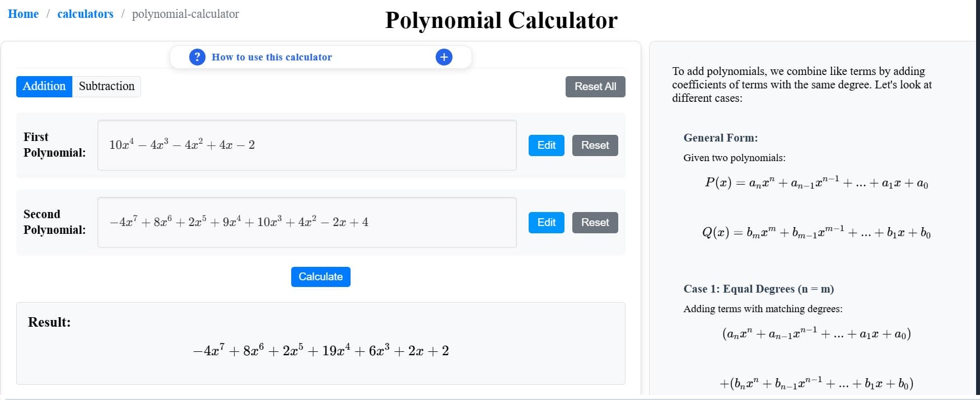Edit the second polynomial
Screen dimensions: 980x400
click(545, 222)
